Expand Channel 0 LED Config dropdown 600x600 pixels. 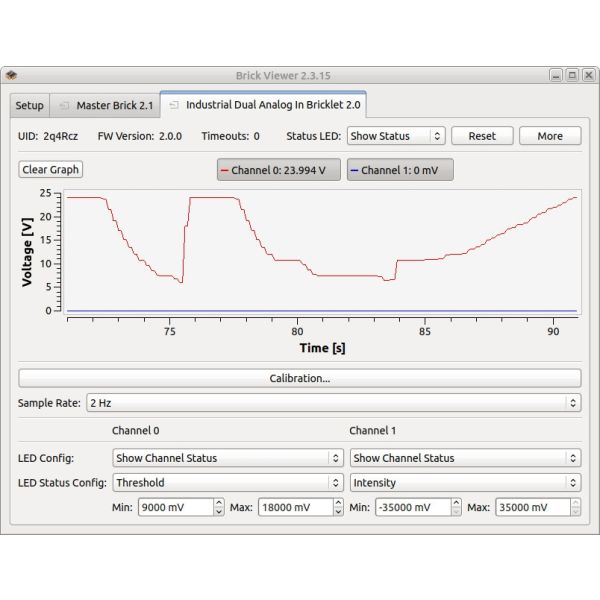point(228,458)
